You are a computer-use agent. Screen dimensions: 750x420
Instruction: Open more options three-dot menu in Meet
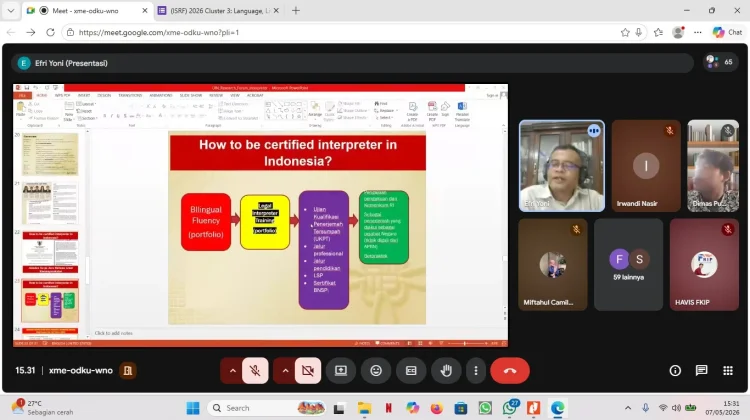pos(475,370)
